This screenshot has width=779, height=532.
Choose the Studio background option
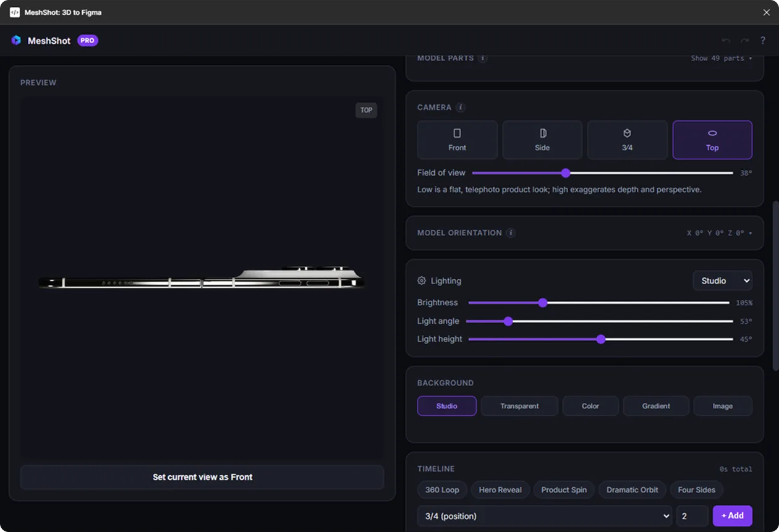coord(447,406)
